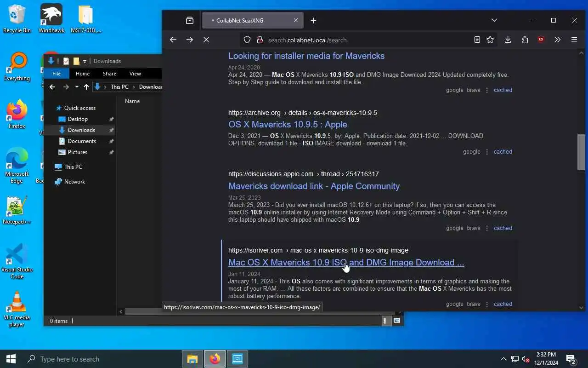Click Firefox's back navigation arrow
The image size is (588, 368).
pyautogui.click(x=173, y=40)
